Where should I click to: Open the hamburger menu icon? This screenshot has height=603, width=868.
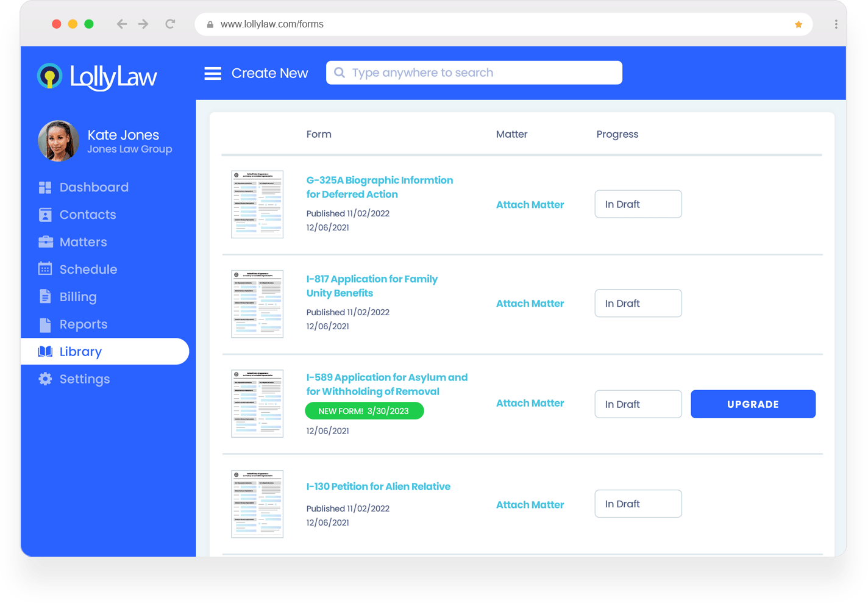coord(213,74)
